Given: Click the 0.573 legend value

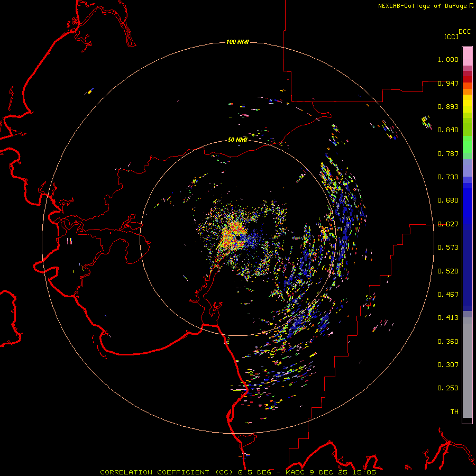Looking at the screenshot, I should 448,248.
